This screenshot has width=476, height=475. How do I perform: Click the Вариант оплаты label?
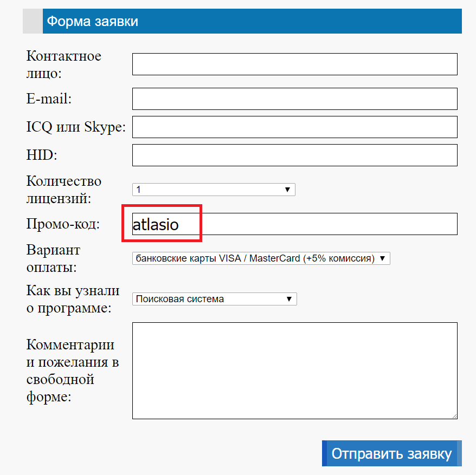pyautogui.click(x=53, y=258)
